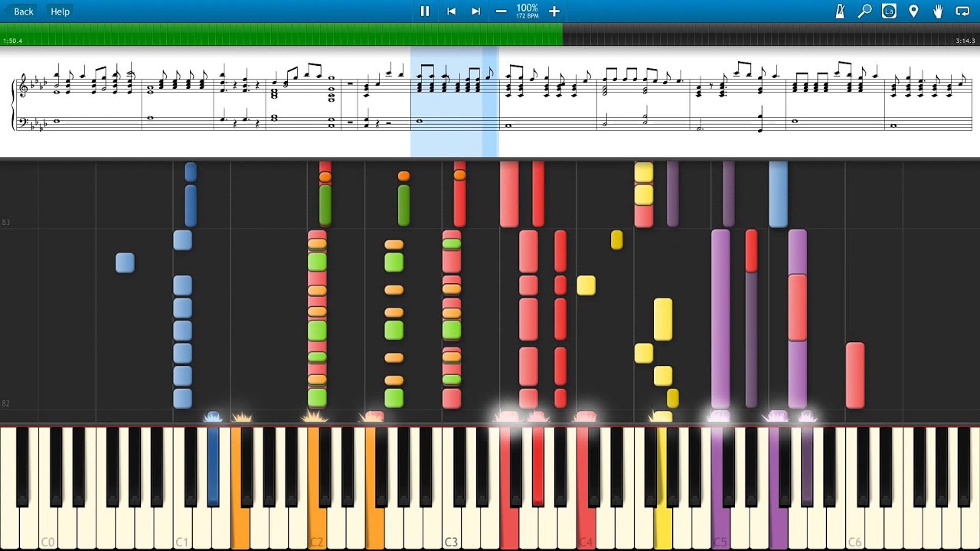Screen dimensions: 980x551
Task: Open the Help menu
Action: point(60,11)
